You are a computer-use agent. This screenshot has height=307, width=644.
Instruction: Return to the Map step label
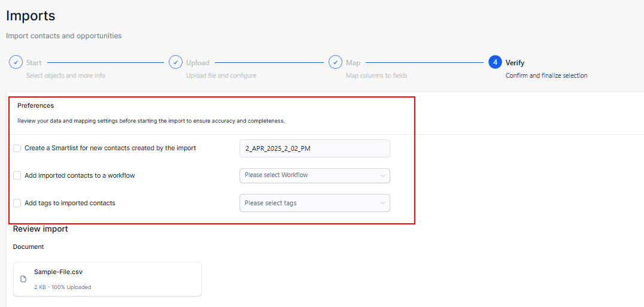click(353, 63)
